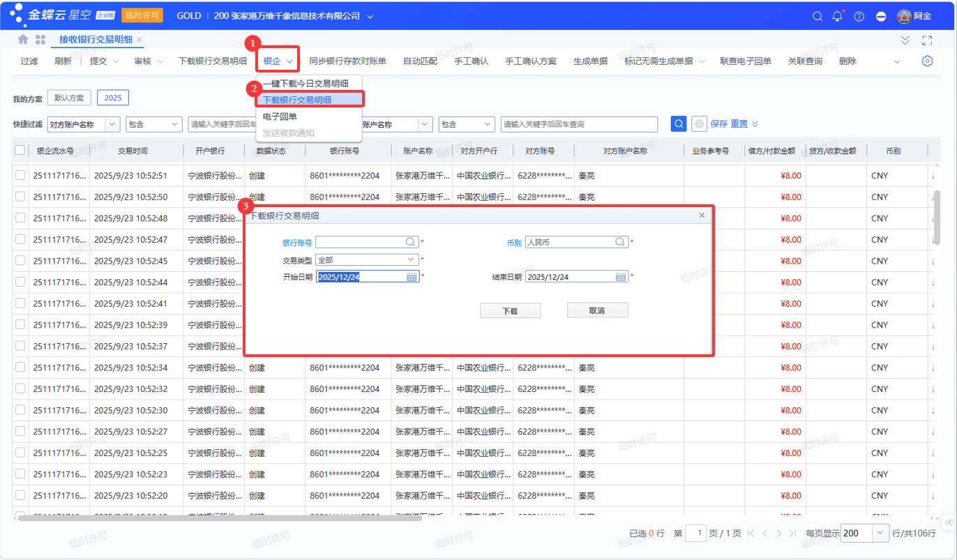Choose 一键下载今日交易明细 menu entry
Viewport: 957px width, 560px height.
[306, 84]
